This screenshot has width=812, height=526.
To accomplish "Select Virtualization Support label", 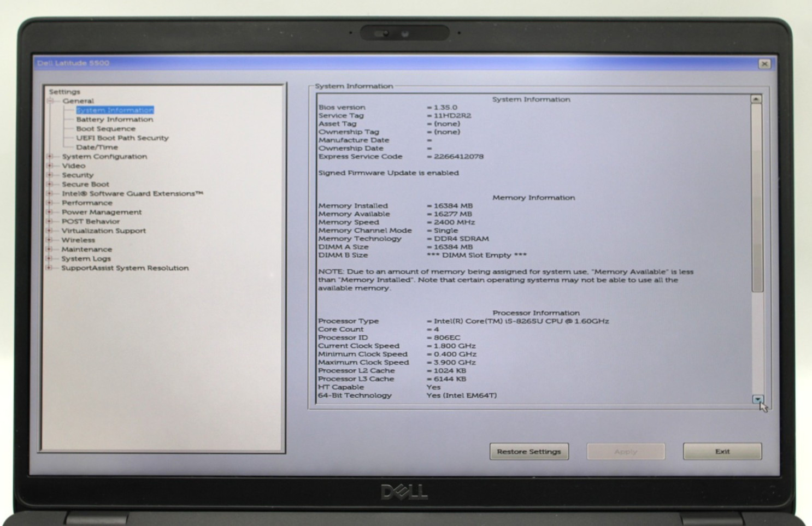I will click(x=104, y=231).
